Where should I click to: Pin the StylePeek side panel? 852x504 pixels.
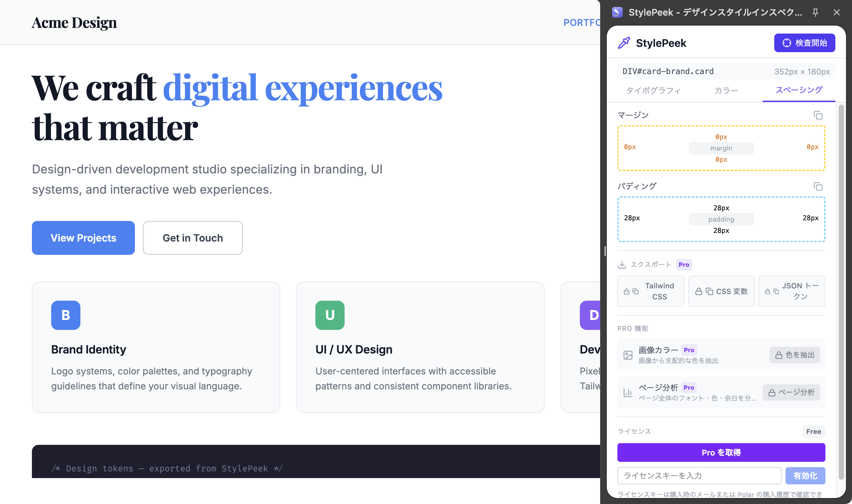point(815,13)
